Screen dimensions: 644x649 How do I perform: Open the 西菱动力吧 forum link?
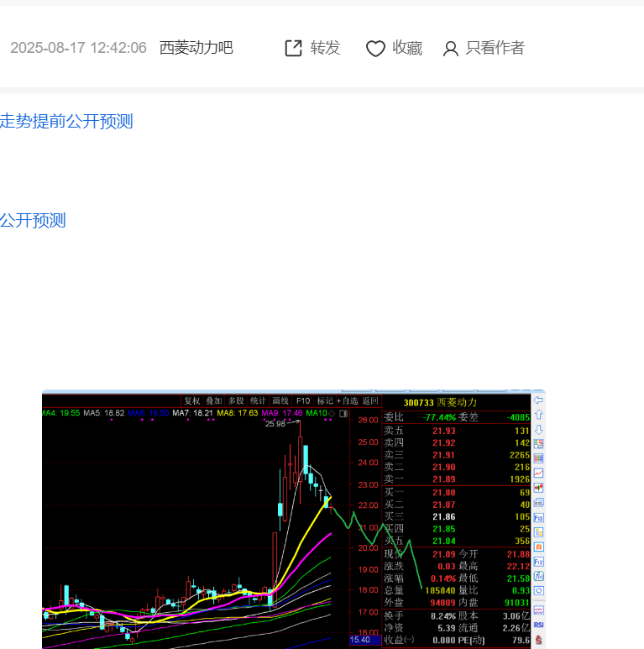pyautogui.click(x=196, y=48)
